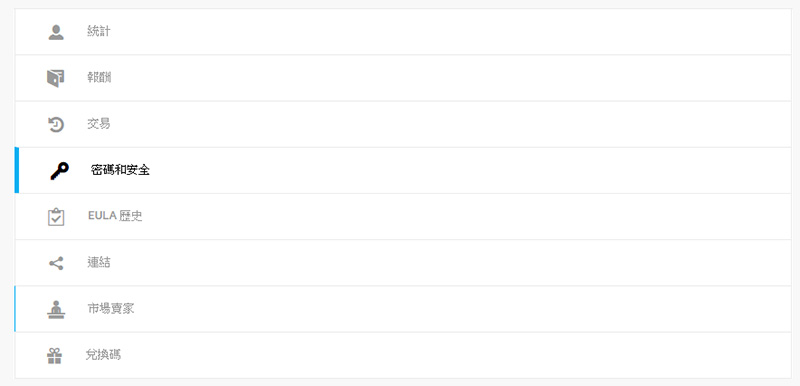This screenshot has height=386, width=800.
Task: Click the share nodes icon beside 連結
Action: 56,263
